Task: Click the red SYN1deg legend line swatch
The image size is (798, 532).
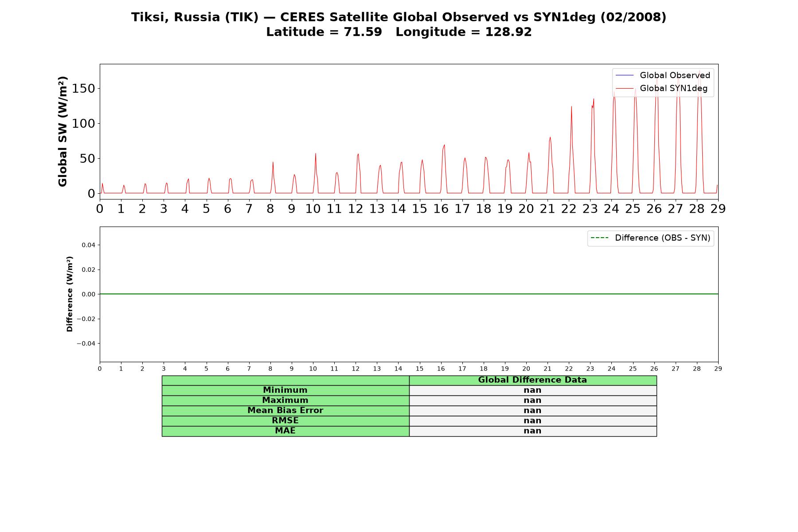Action: point(625,89)
